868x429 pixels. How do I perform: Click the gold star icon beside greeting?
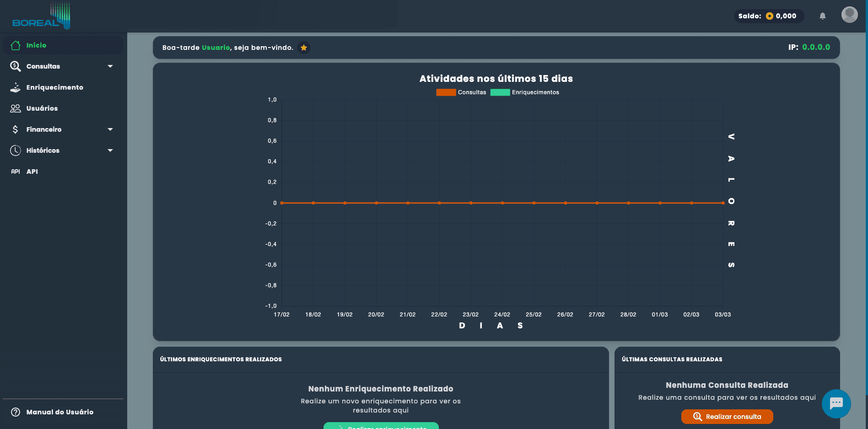coord(304,48)
